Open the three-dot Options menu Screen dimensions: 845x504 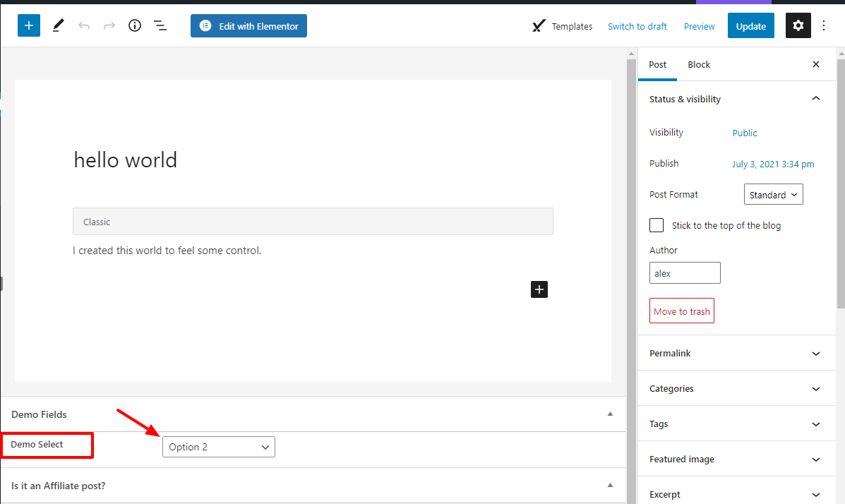pyautogui.click(x=824, y=26)
